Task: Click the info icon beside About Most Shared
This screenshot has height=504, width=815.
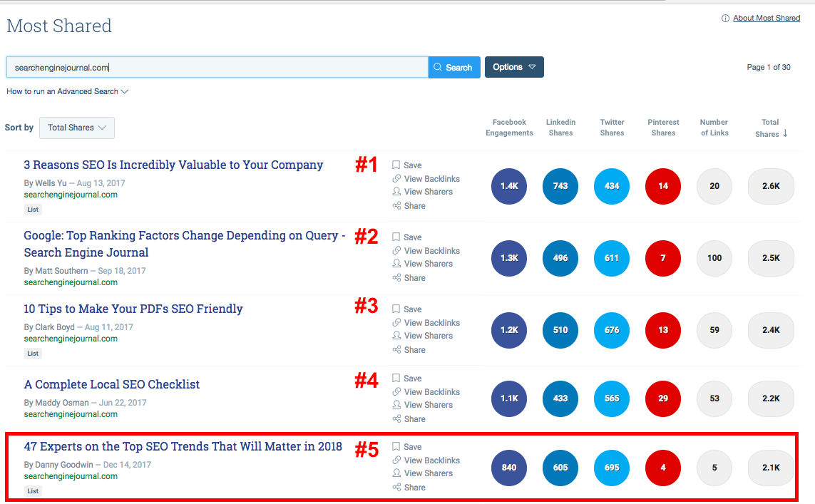Action: 726,18
